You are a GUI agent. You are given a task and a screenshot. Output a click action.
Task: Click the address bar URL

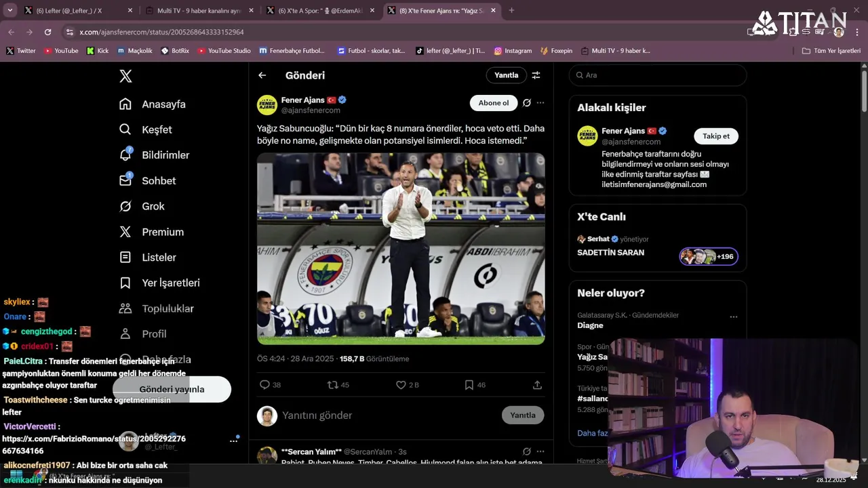point(161,32)
